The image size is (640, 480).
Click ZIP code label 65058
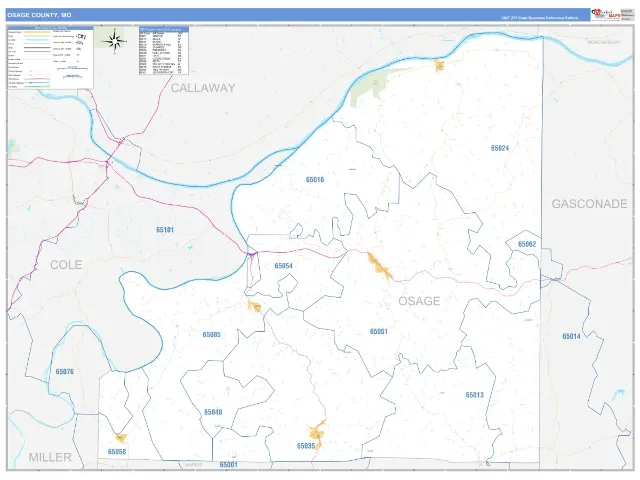click(x=117, y=452)
